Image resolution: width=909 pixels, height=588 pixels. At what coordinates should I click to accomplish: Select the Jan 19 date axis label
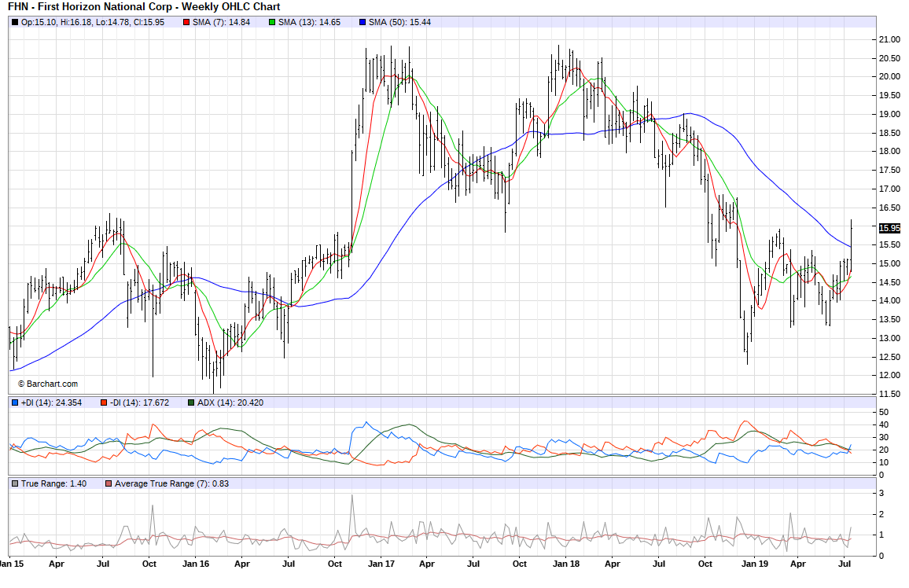753,564
